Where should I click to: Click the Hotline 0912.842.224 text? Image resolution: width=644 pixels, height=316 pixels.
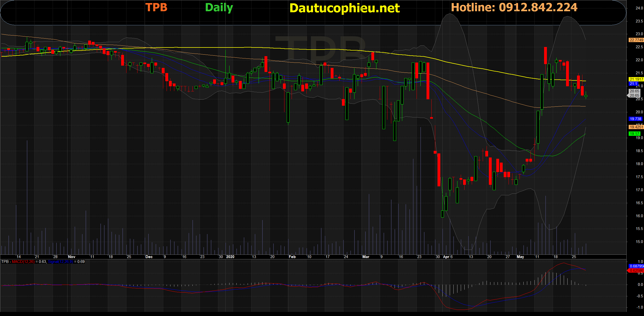click(514, 7)
